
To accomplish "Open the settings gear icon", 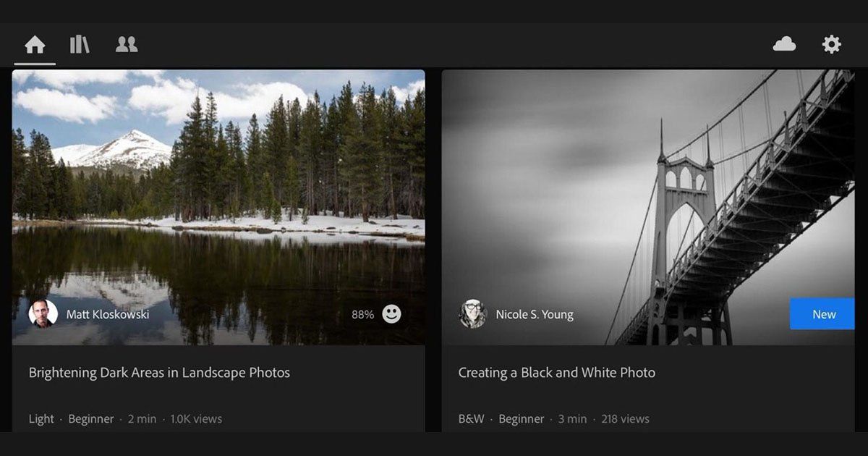I will [x=832, y=45].
